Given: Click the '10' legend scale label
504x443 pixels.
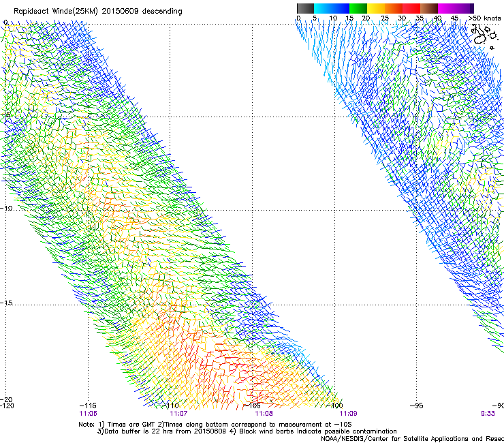Looking at the screenshot, I should (x=333, y=18).
